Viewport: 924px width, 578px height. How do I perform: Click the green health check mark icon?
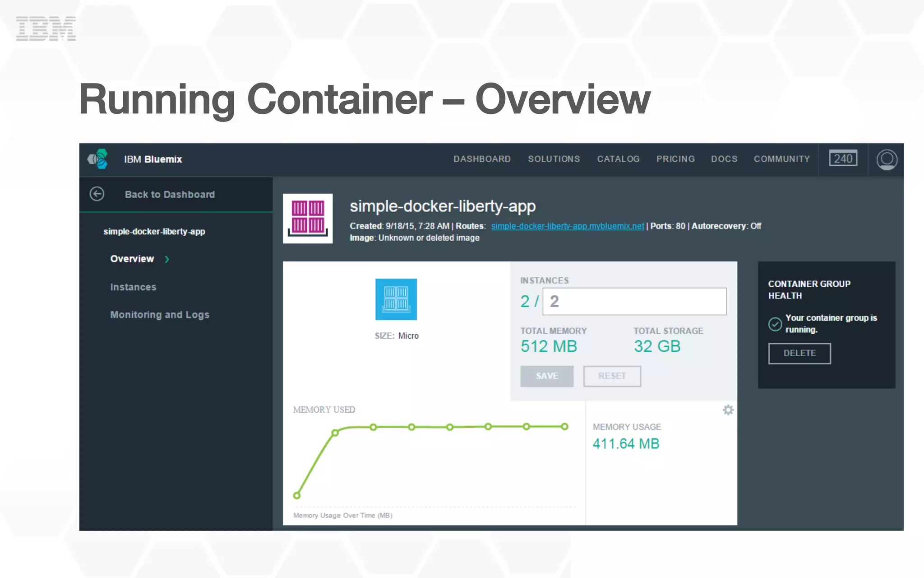(775, 324)
